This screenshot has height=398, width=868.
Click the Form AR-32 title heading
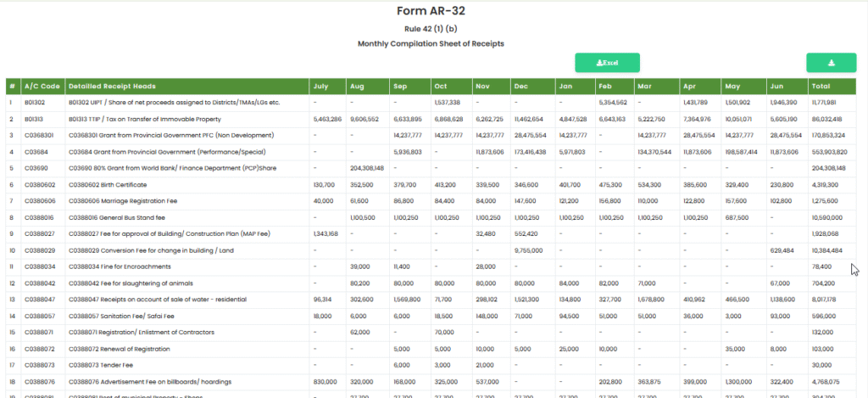[x=431, y=11]
